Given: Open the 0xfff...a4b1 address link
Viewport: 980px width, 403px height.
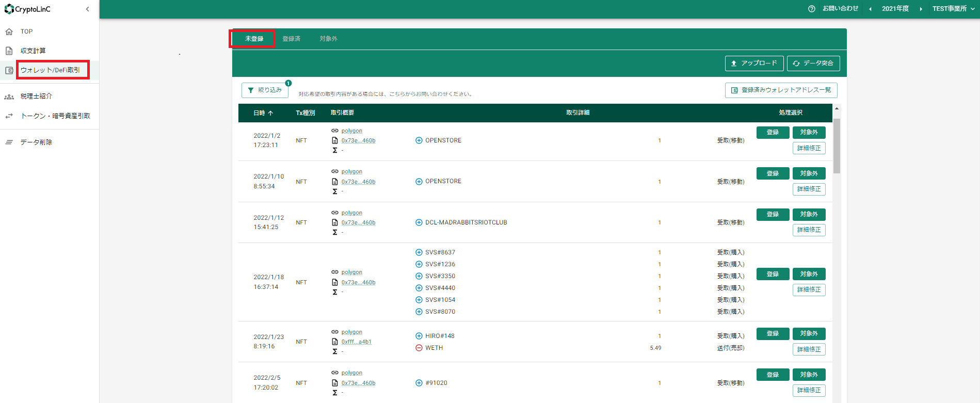Looking at the screenshot, I should click(356, 342).
